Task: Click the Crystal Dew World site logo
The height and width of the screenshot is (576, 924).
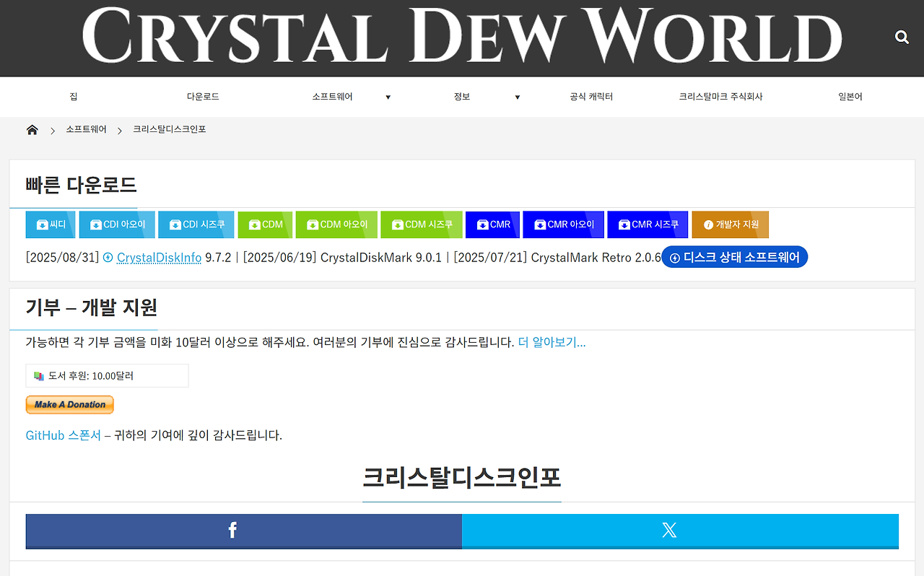Action: (x=462, y=35)
